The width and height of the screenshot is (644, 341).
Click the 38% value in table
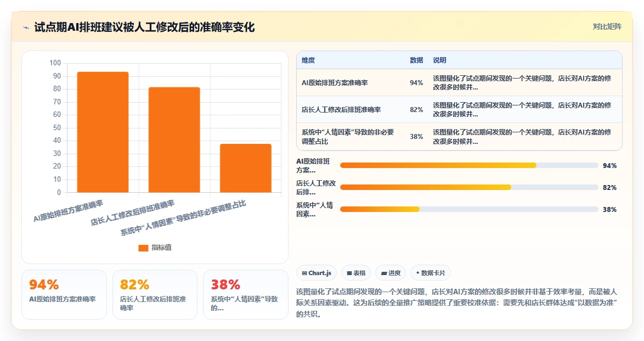(x=416, y=137)
